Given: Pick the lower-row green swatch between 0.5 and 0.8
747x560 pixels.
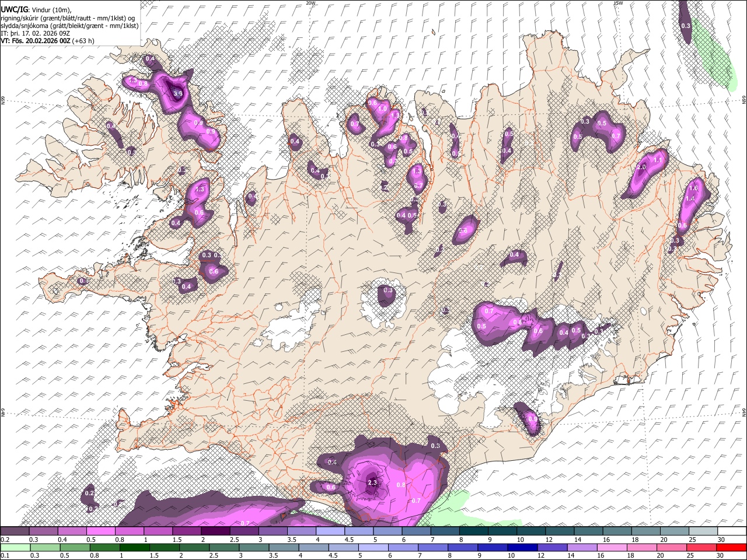Looking at the screenshot, I should (75, 547).
